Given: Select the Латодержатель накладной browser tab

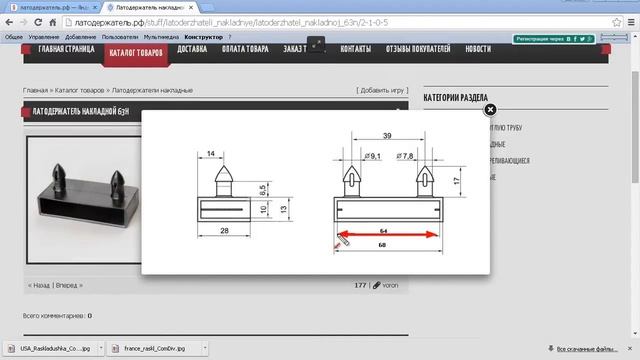Looking at the screenshot, I should (x=150, y=7).
